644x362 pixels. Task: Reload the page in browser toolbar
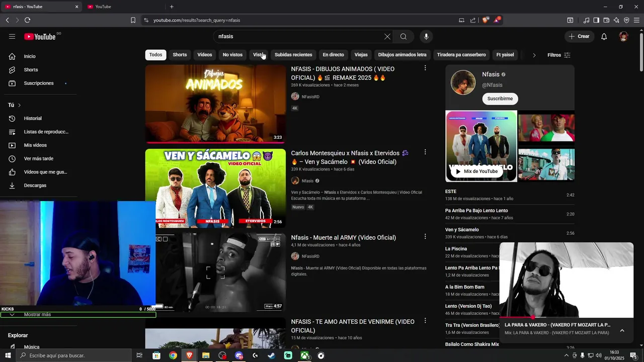tap(27, 20)
